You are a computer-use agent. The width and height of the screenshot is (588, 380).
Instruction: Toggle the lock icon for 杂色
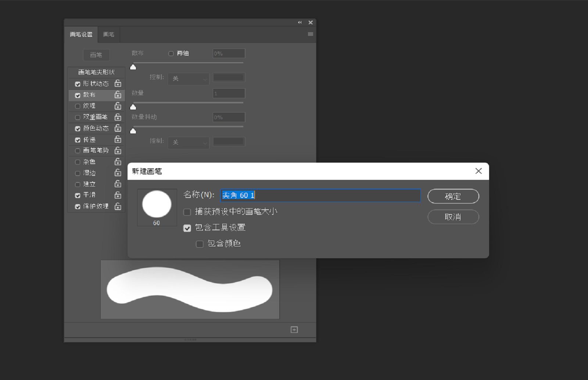[118, 162]
